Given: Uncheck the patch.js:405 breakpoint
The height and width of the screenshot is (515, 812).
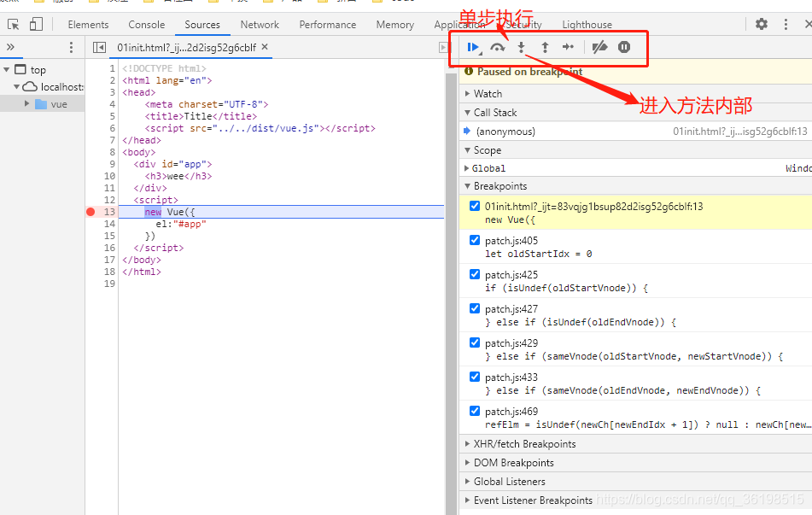Looking at the screenshot, I should [475, 240].
